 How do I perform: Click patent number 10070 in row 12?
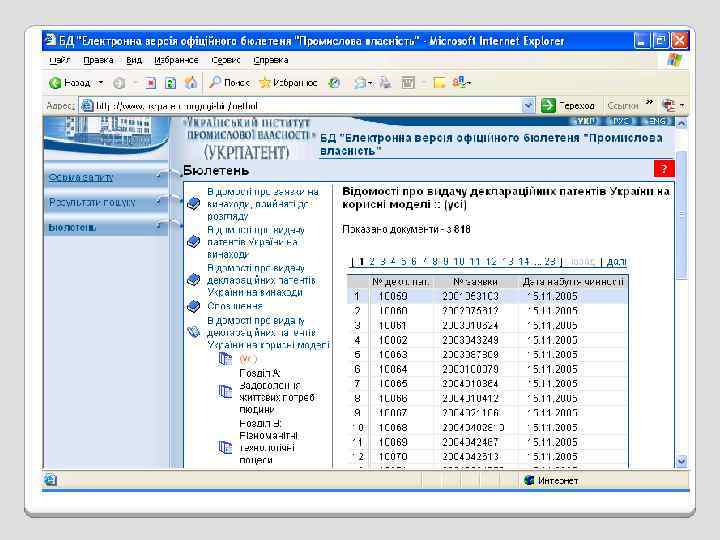click(x=393, y=457)
